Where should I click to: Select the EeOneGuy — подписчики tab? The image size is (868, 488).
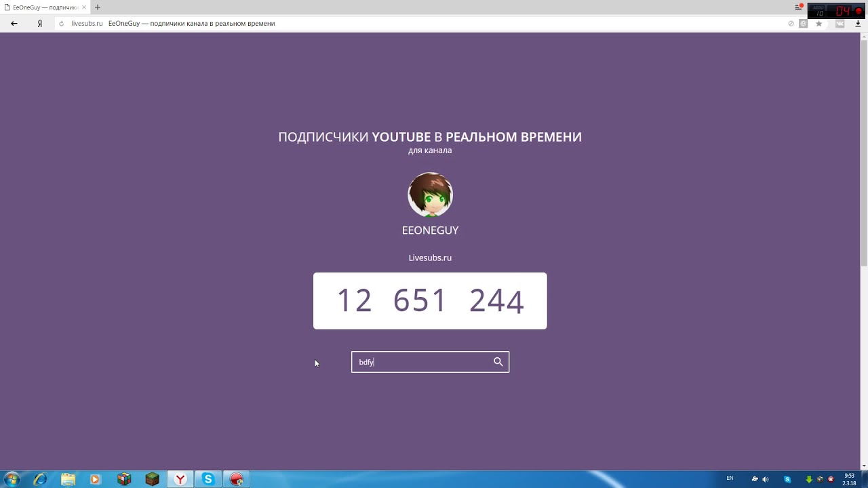[x=45, y=7]
